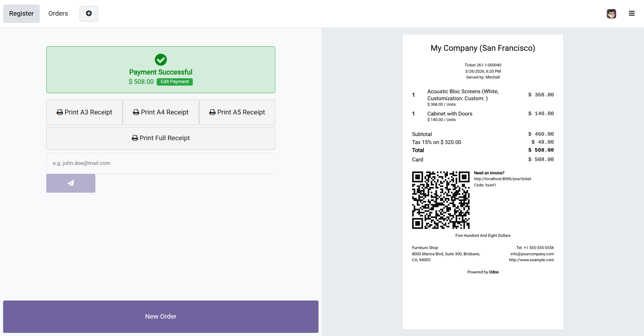Click the Cabinet with Doors receipt line

pyautogui.click(x=450, y=114)
